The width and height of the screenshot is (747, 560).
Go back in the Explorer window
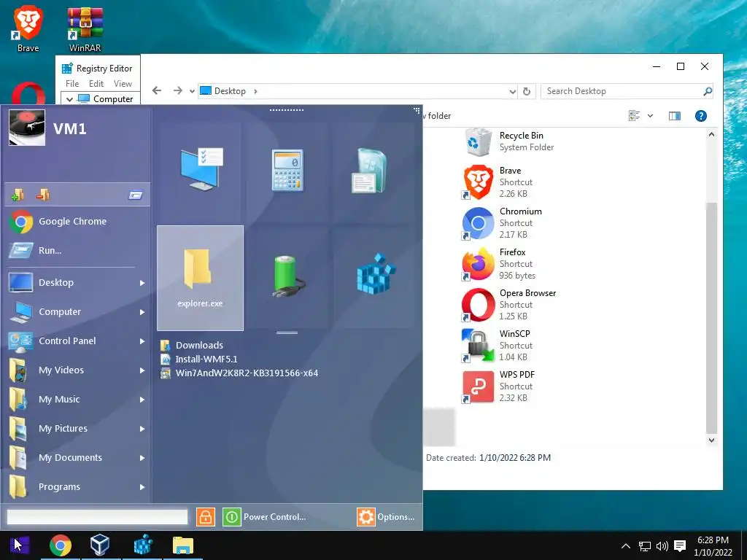coord(157,90)
